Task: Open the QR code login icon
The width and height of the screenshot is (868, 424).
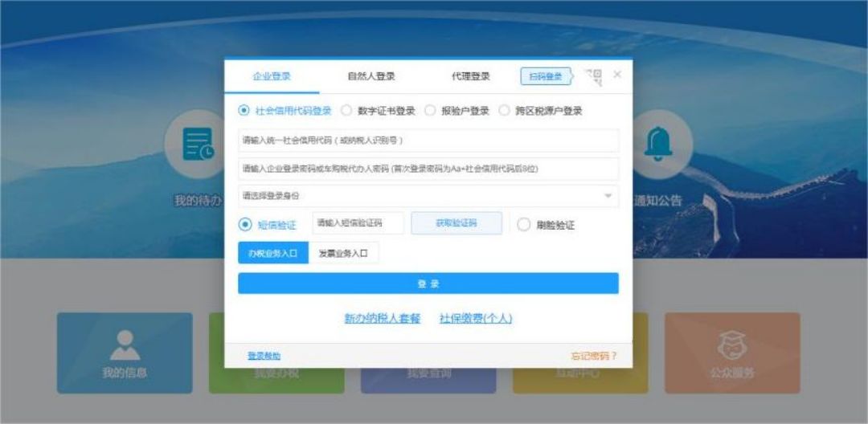Action: tap(593, 77)
